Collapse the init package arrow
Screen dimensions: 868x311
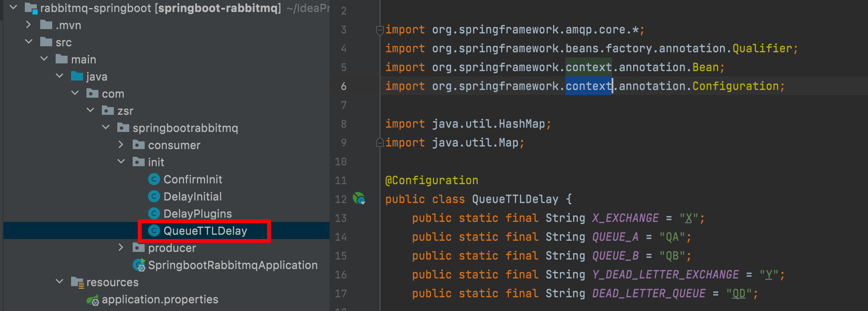(121, 162)
